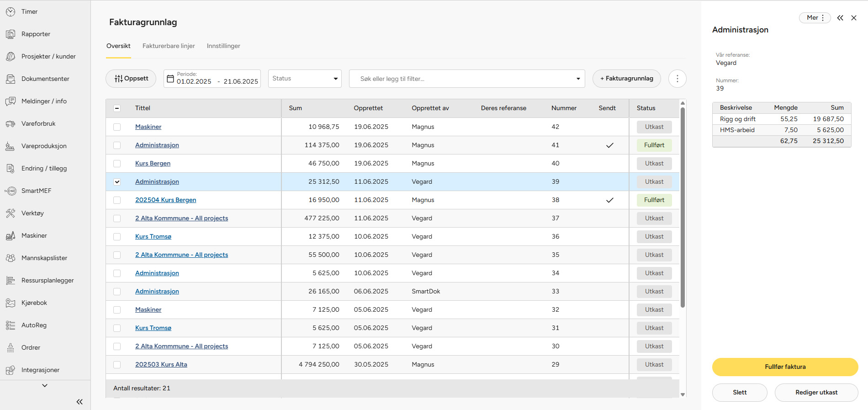Click the + Fakturagrunnlag button
This screenshot has width=868, height=410.
626,79
